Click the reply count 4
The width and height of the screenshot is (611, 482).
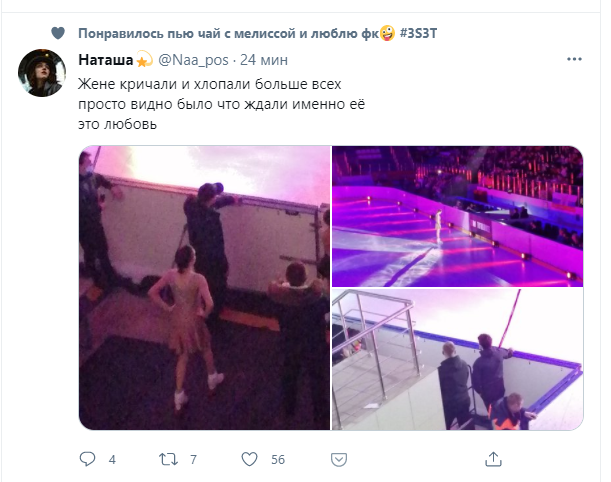(112, 460)
